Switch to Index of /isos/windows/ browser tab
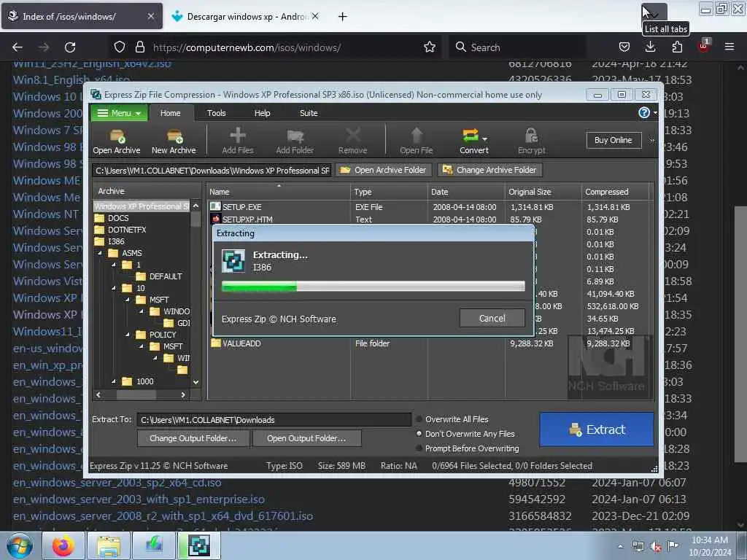747x560 pixels. point(82,16)
